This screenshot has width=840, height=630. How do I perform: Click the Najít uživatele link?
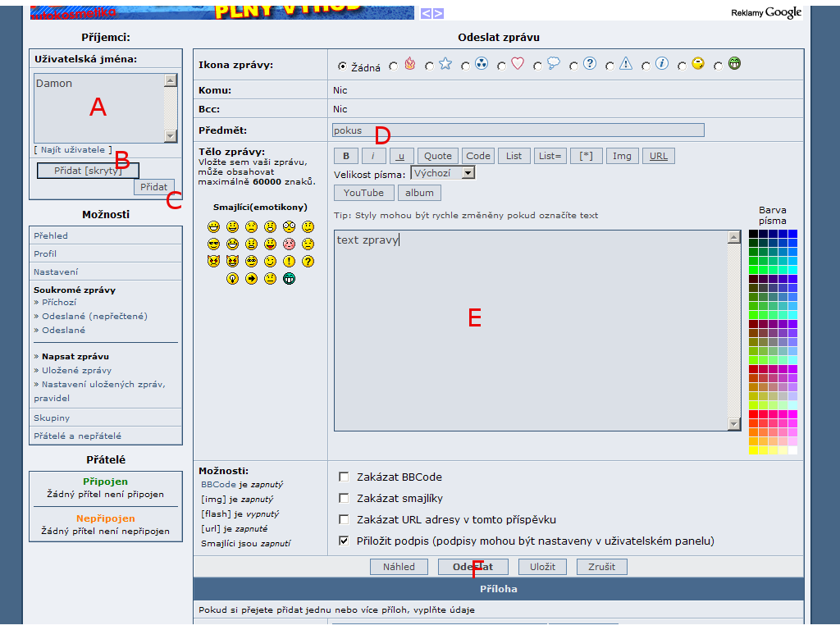tap(73, 149)
